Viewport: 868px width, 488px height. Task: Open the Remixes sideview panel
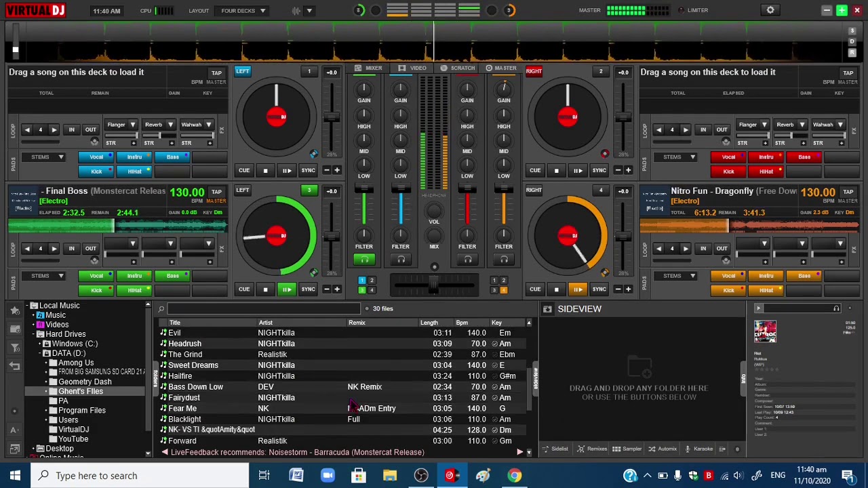click(x=592, y=449)
